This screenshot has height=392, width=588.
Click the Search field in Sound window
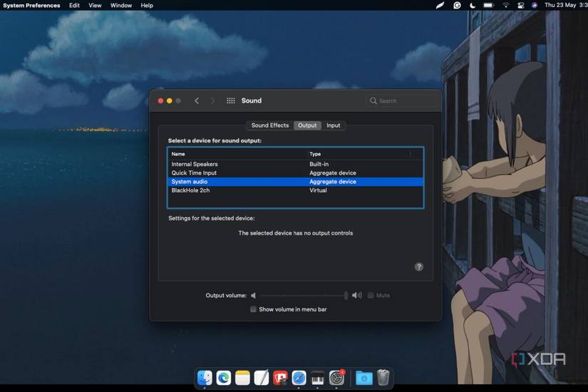[x=403, y=101]
